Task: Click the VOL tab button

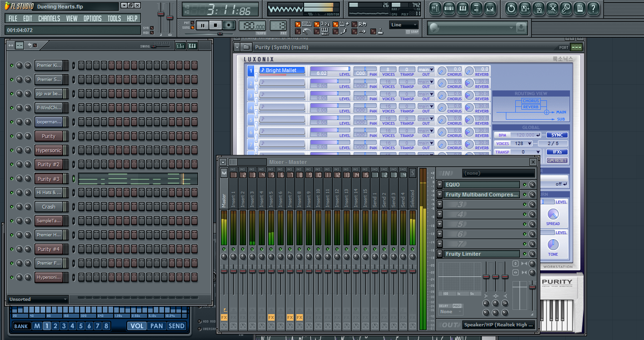Action: 137,326
